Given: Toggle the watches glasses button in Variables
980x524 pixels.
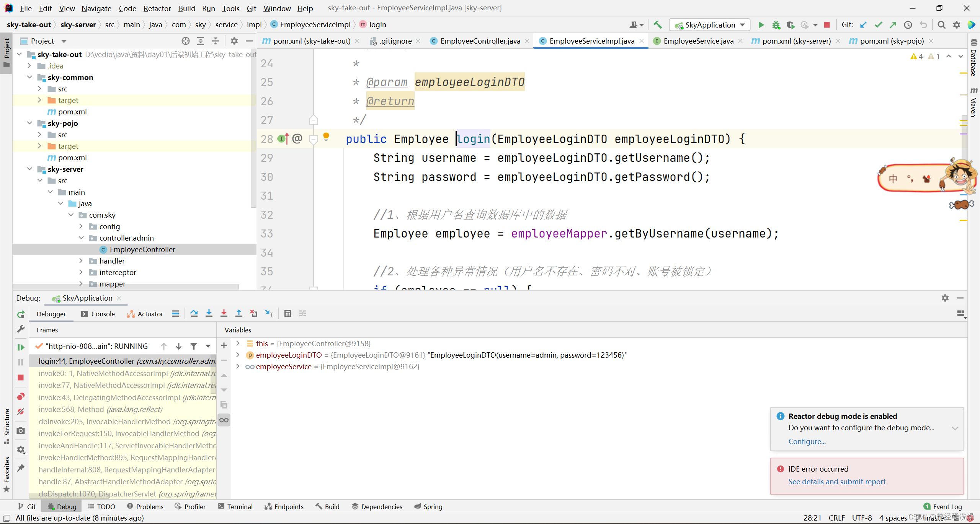Looking at the screenshot, I should tap(224, 420).
